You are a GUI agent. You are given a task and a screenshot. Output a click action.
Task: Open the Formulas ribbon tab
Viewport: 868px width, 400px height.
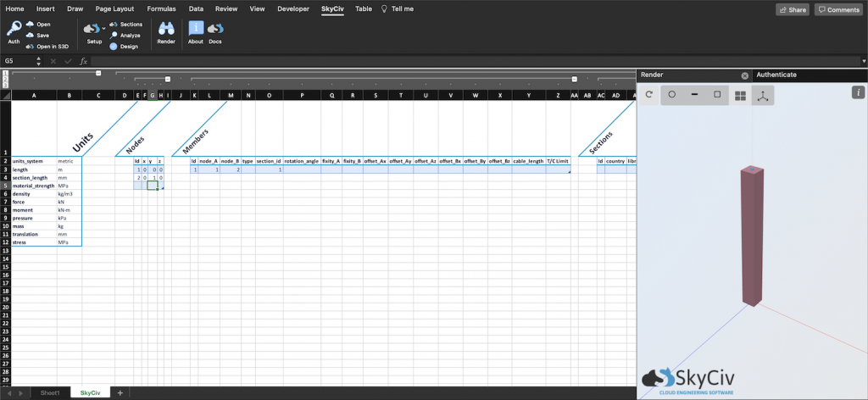coord(161,8)
